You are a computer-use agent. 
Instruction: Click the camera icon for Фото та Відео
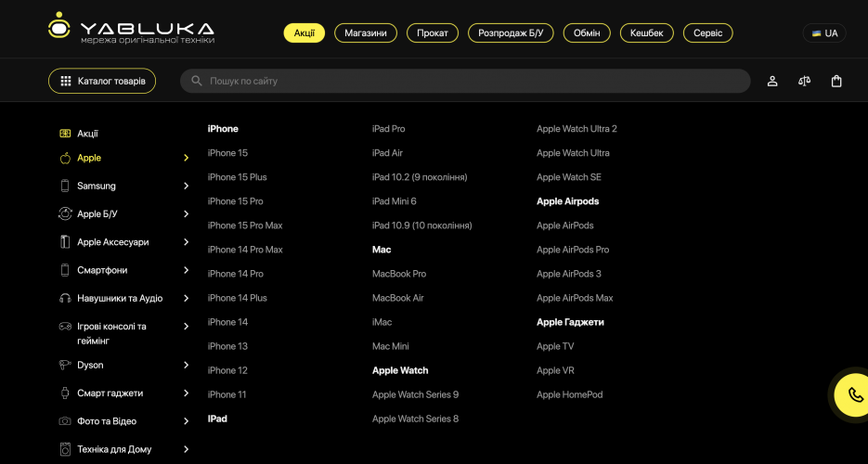tap(65, 421)
